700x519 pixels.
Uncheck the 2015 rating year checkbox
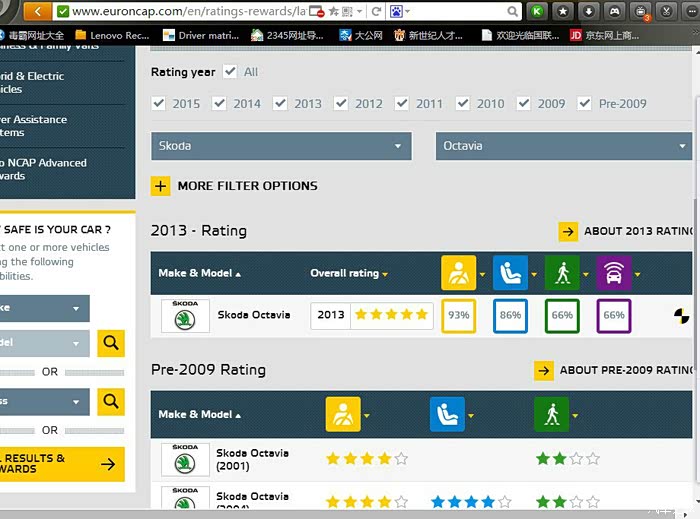[158, 103]
